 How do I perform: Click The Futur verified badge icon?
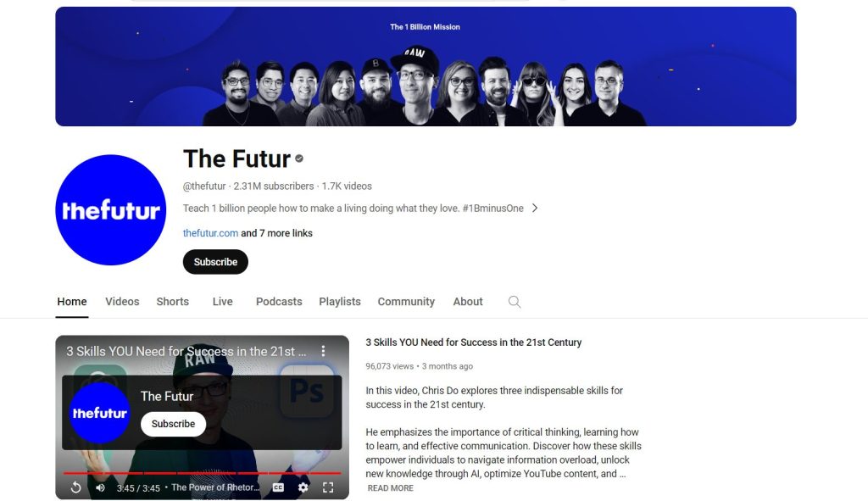point(299,159)
